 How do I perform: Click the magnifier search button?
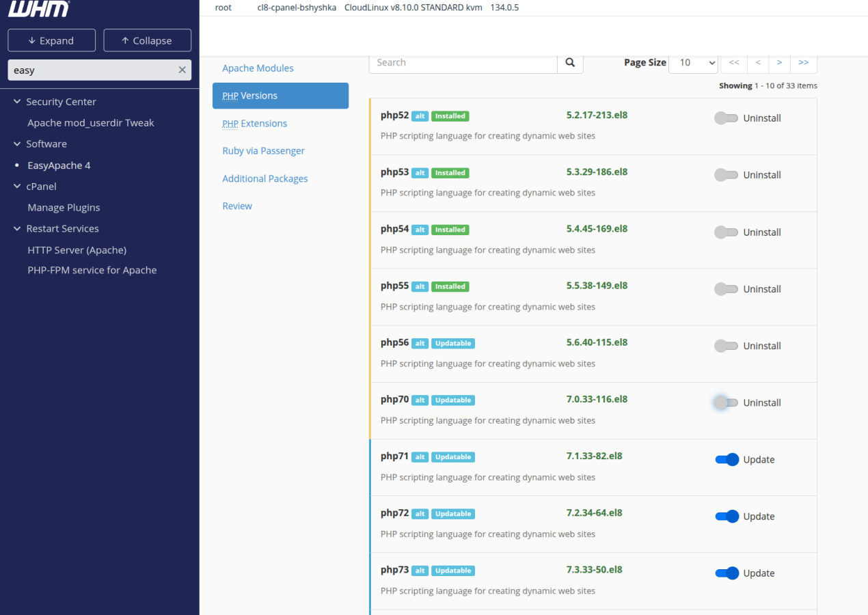(570, 63)
